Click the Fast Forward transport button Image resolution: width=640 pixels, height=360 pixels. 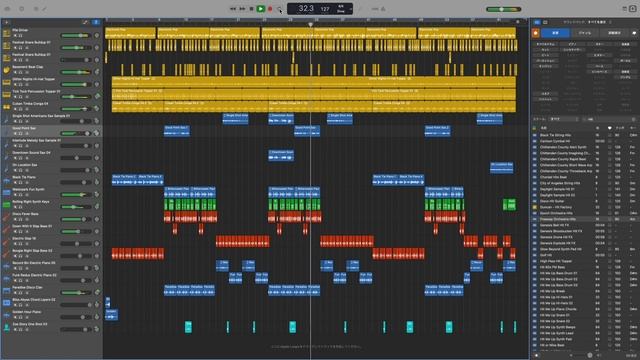point(242,9)
